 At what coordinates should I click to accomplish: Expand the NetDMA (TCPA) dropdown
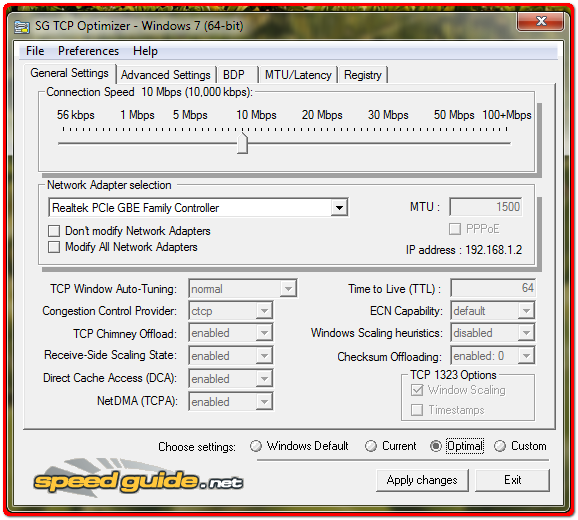(264, 402)
